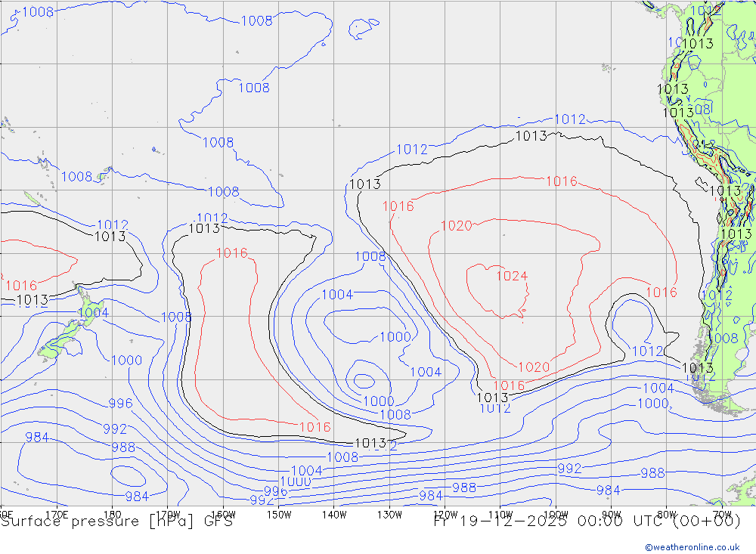Click the 140W longitude axis label
Viewport: 756px width, 554px height.
[335, 515]
